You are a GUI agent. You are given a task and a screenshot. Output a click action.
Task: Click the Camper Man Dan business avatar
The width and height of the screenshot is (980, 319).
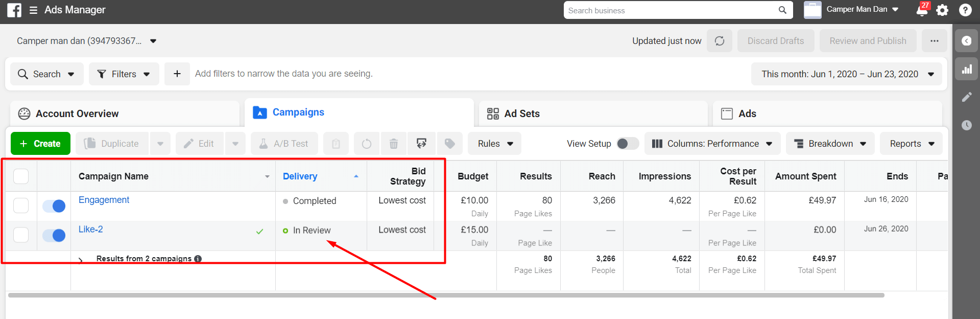point(812,10)
